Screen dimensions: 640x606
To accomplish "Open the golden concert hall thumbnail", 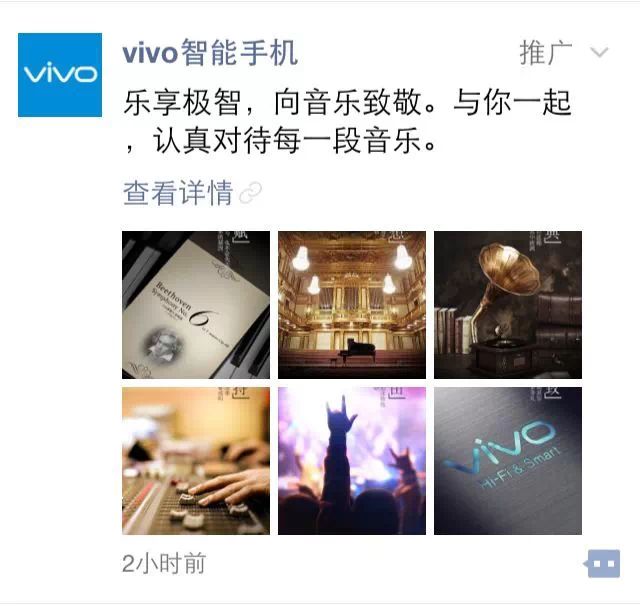I will coord(352,305).
